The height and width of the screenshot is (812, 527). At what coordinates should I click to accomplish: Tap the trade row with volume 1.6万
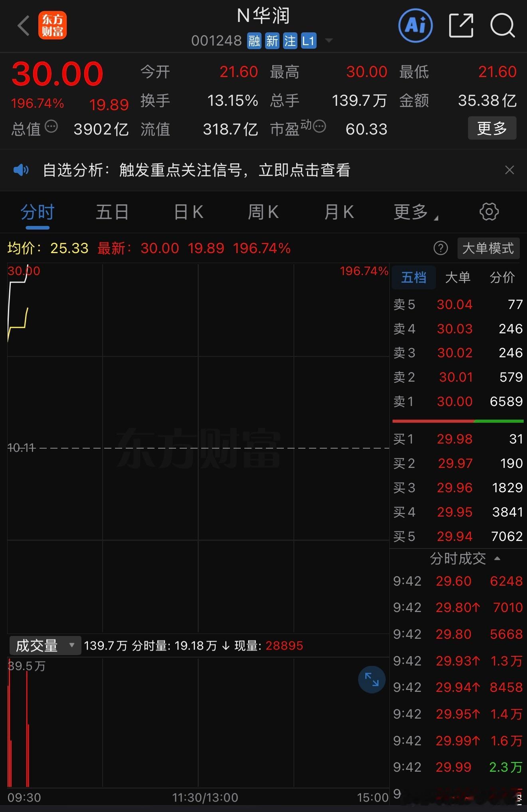(458, 741)
